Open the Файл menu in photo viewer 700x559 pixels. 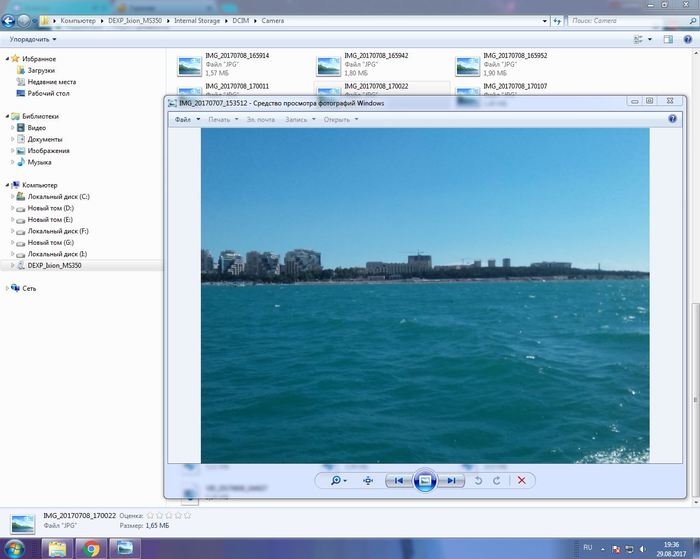tap(183, 119)
